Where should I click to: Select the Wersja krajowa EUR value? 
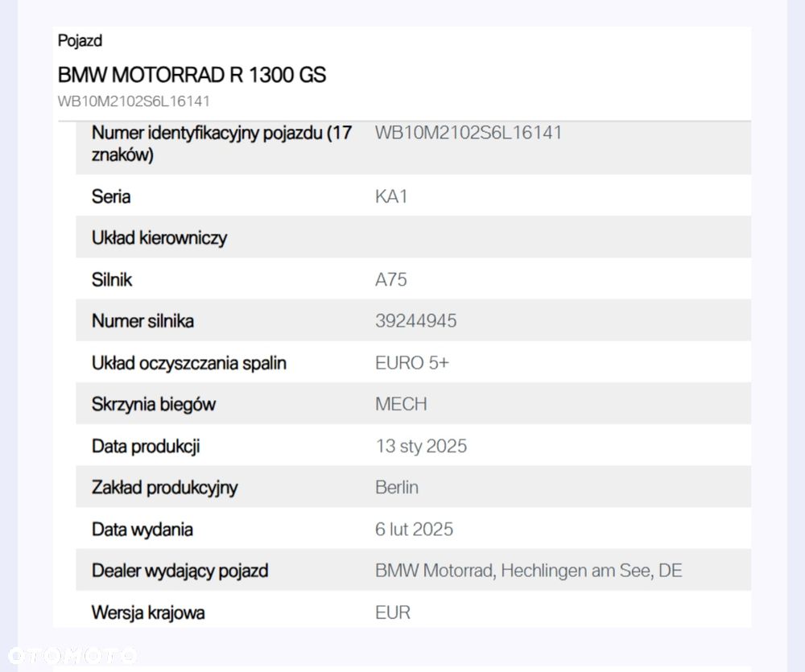point(393,612)
